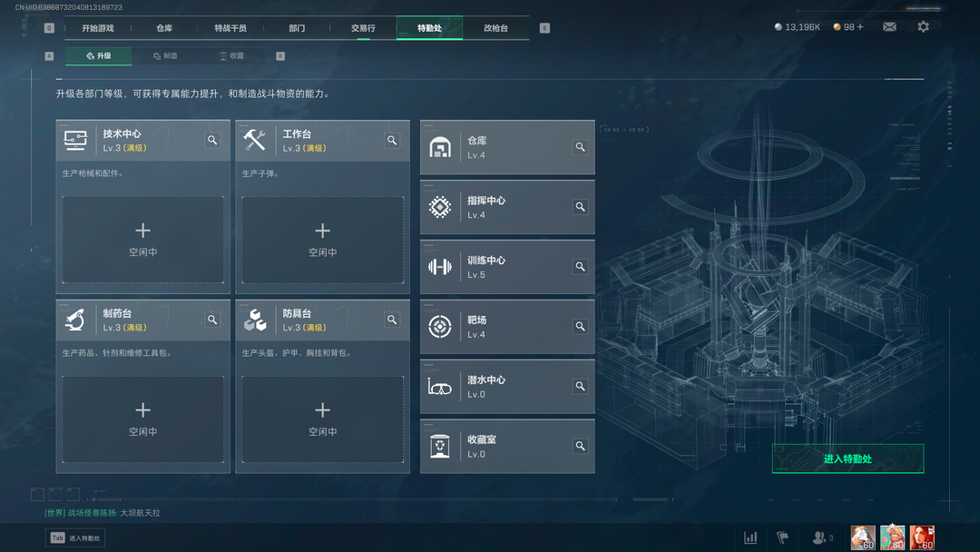Click the magnifier on 工作台 card
This screenshot has width=980, height=552.
(392, 140)
